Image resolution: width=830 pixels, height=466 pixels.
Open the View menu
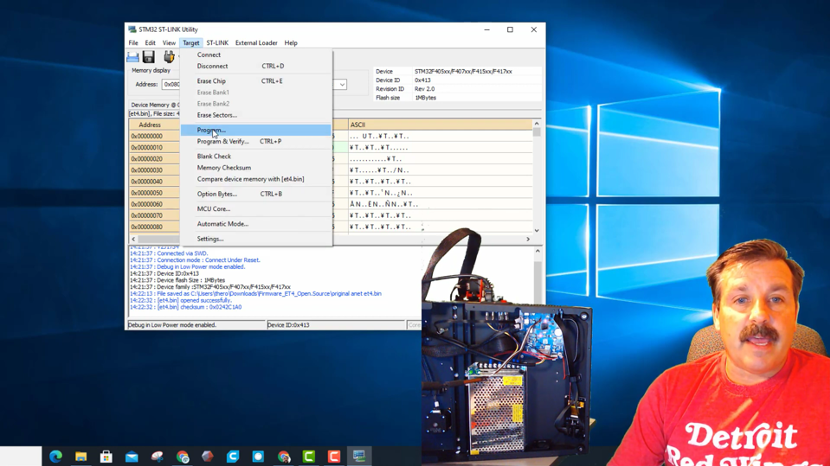(169, 43)
